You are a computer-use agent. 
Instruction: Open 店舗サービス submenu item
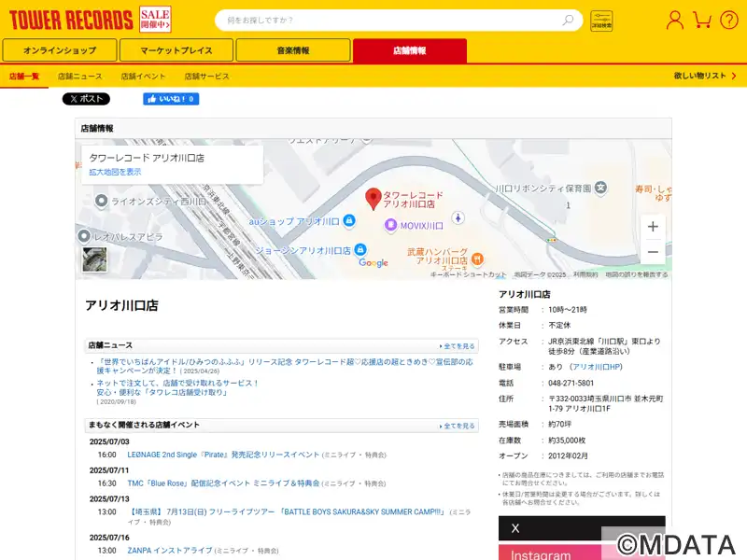206,77
